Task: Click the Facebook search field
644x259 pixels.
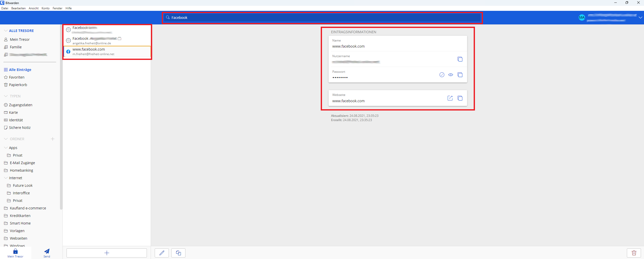Action: click(x=323, y=18)
